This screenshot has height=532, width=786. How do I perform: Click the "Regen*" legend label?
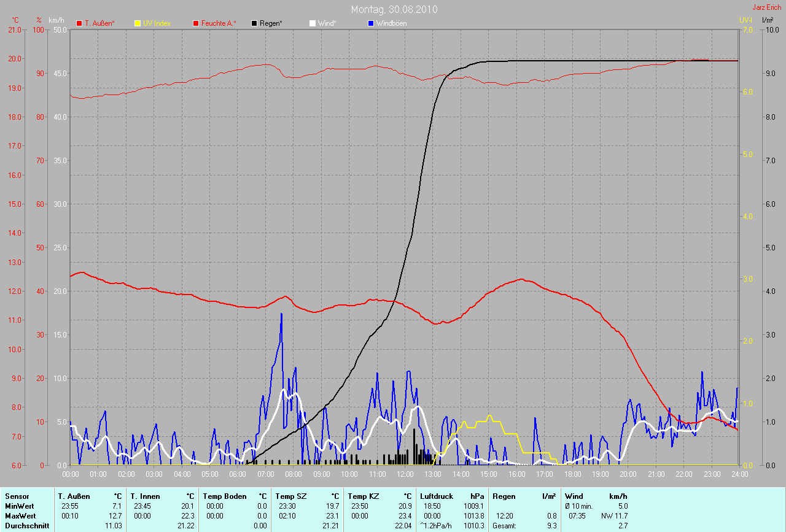(x=271, y=23)
